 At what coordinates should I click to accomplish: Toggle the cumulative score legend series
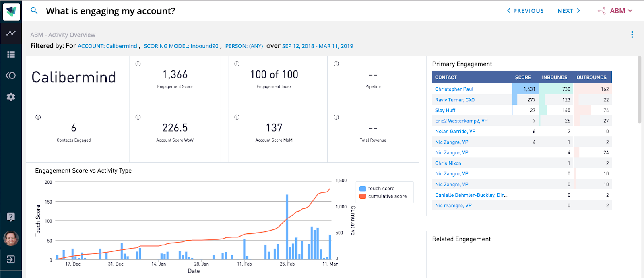(x=383, y=196)
